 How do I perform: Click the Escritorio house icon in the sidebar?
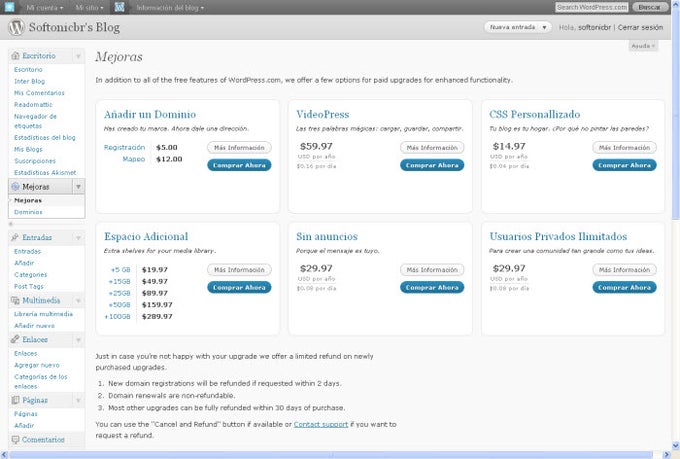click(16, 56)
